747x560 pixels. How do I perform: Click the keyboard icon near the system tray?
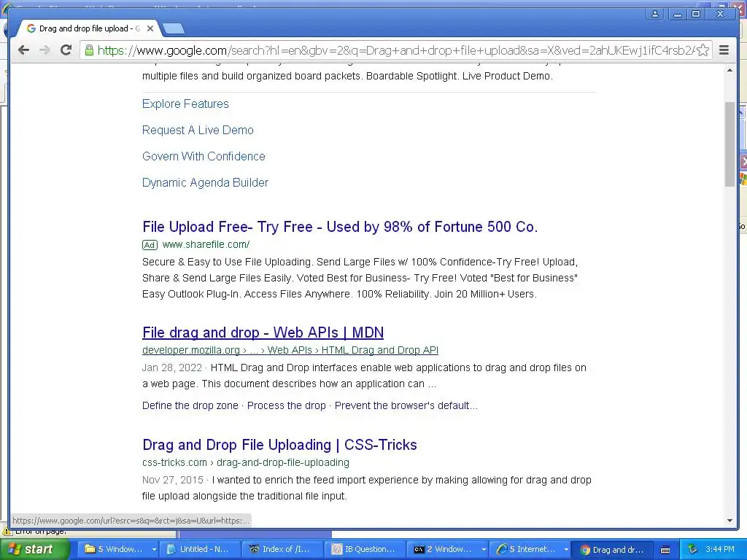pos(665,550)
